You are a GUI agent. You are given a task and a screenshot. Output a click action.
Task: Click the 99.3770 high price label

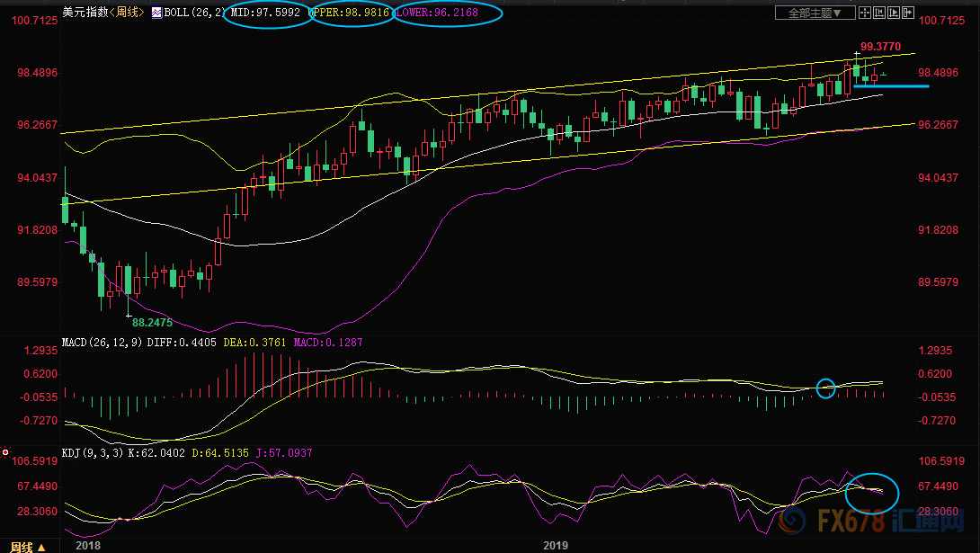[x=880, y=46]
